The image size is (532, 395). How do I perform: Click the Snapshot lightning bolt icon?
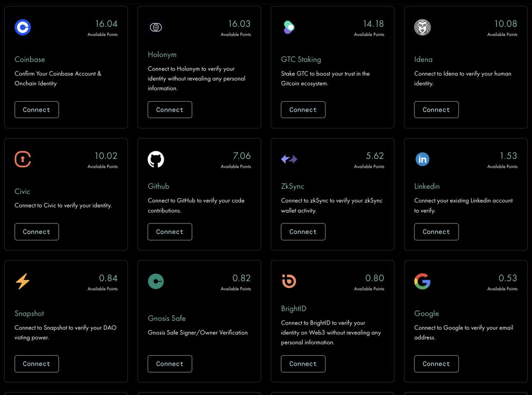tap(23, 281)
